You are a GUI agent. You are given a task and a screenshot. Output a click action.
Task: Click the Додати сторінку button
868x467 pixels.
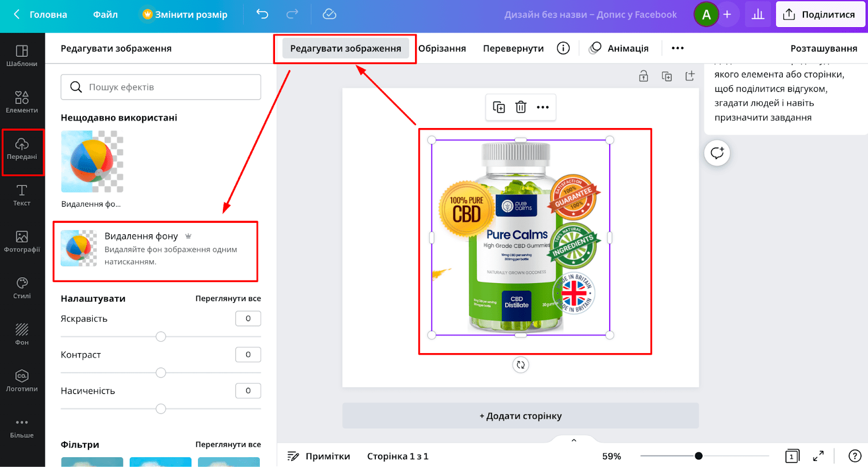click(x=520, y=416)
